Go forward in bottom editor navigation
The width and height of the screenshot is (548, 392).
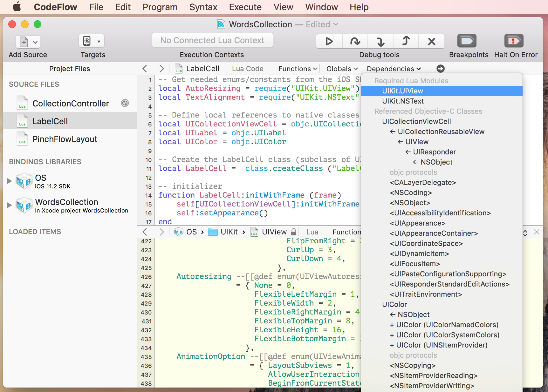pos(161,232)
